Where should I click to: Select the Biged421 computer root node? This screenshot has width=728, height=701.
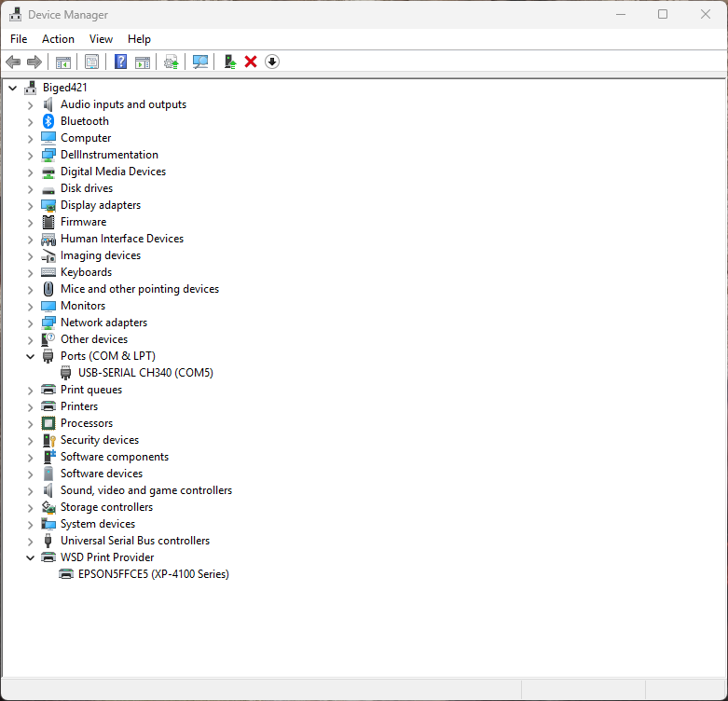65,88
